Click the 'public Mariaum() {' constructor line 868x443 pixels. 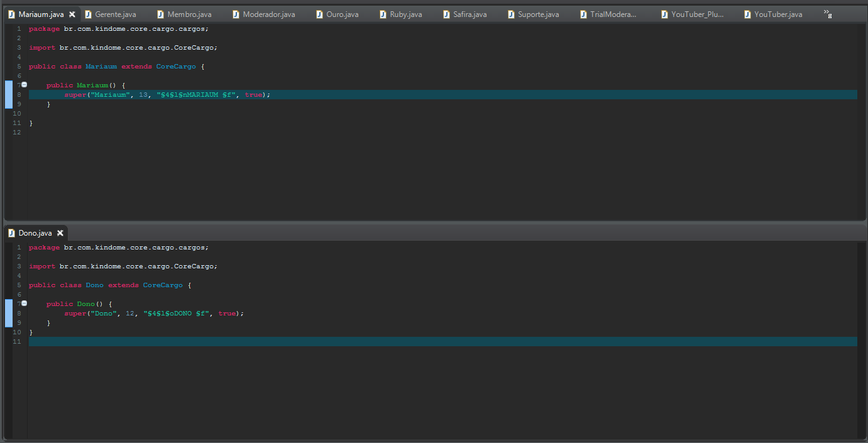point(86,85)
